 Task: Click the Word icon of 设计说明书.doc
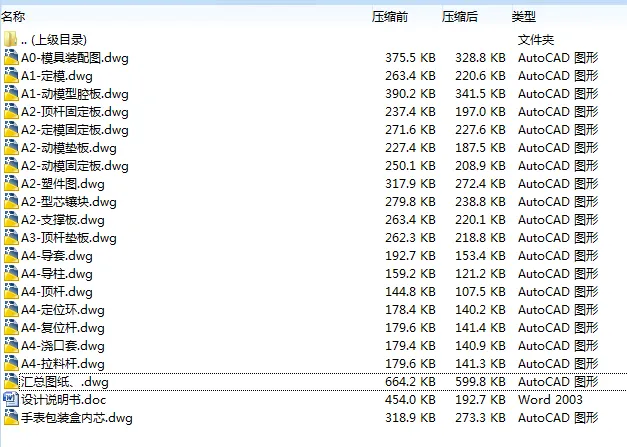pyautogui.click(x=11, y=399)
